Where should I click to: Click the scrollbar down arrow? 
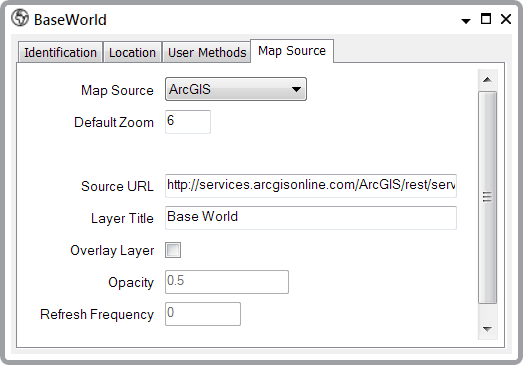click(487, 329)
